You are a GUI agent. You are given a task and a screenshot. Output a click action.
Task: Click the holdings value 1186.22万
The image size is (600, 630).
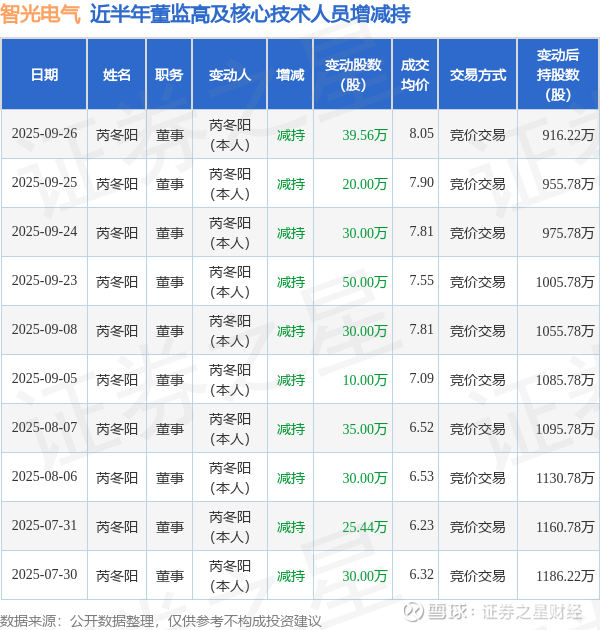[565, 576]
